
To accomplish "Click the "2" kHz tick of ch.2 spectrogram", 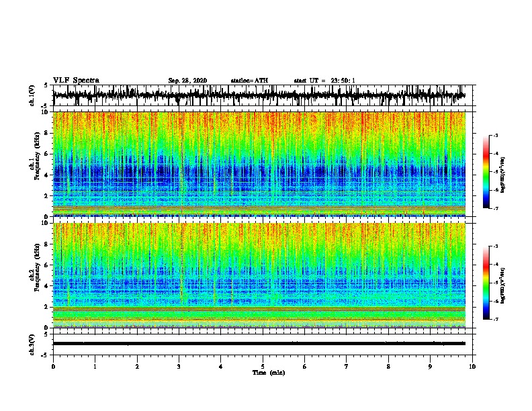I will pos(47,307).
